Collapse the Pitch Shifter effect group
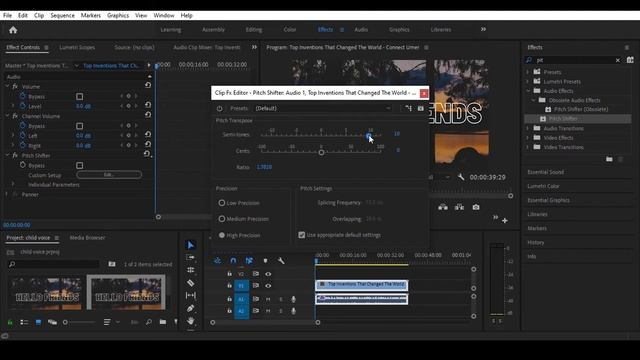 pyautogui.click(x=7, y=156)
